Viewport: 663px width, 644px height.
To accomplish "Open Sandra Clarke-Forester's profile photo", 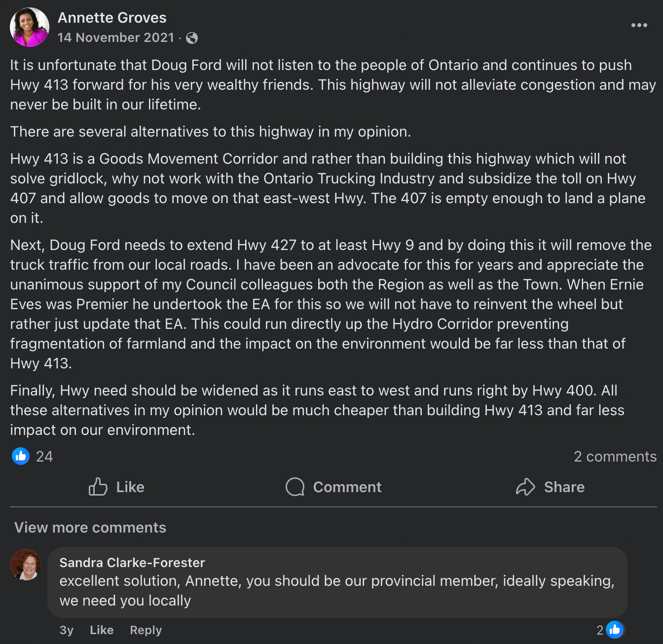I will (26, 565).
